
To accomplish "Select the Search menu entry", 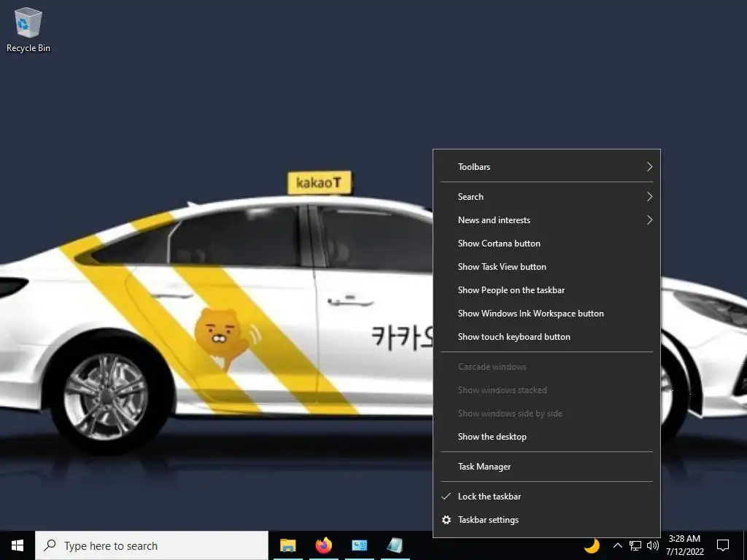I will tap(546, 197).
